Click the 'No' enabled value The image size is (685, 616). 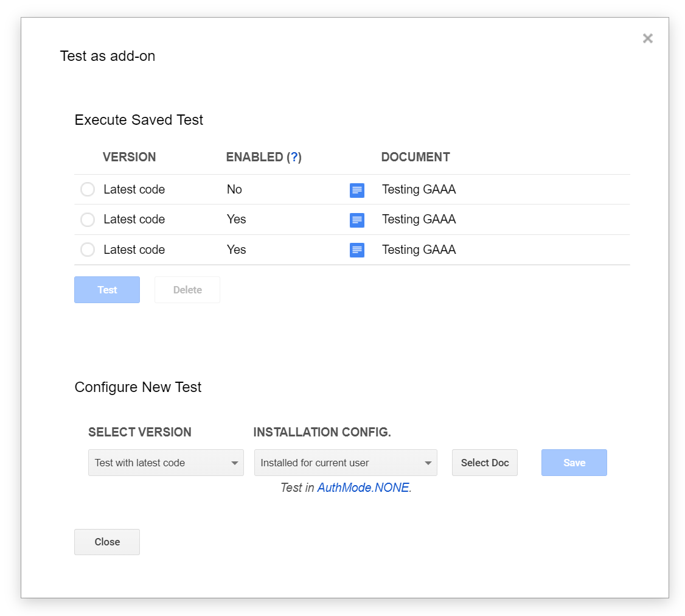[x=234, y=189]
